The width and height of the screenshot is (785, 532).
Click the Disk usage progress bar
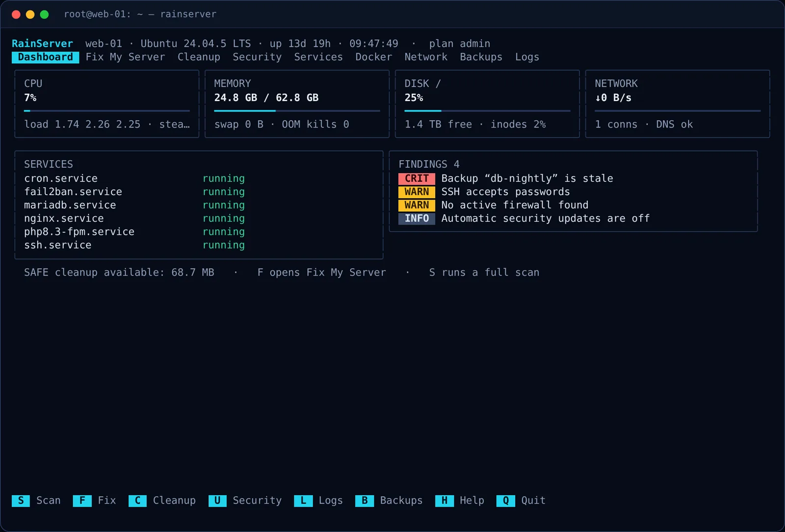pyautogui.click(x=487, y=111)
